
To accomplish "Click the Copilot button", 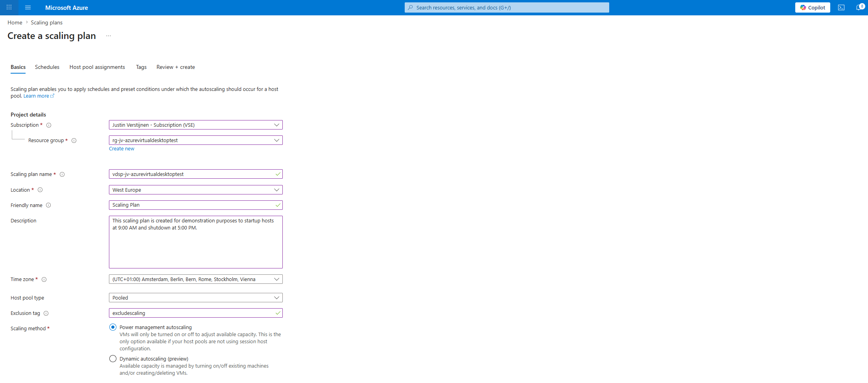I will click(813, 7).
